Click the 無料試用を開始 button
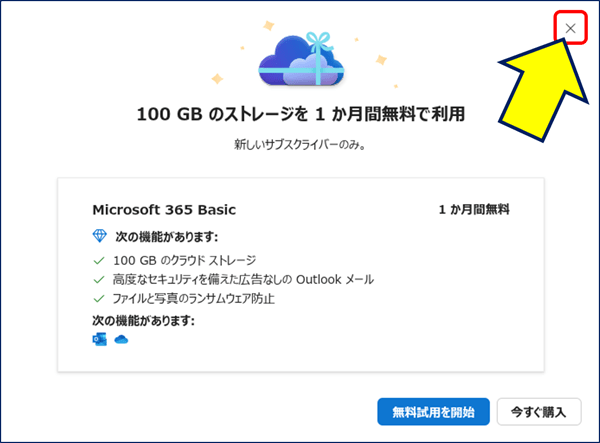 click(433, 412)
